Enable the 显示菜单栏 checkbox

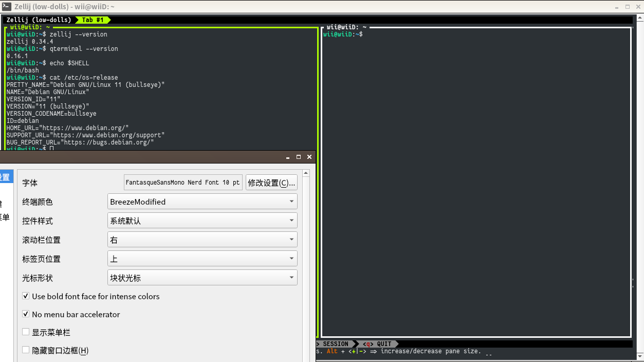pyautogui.click(x=25, y=332)
